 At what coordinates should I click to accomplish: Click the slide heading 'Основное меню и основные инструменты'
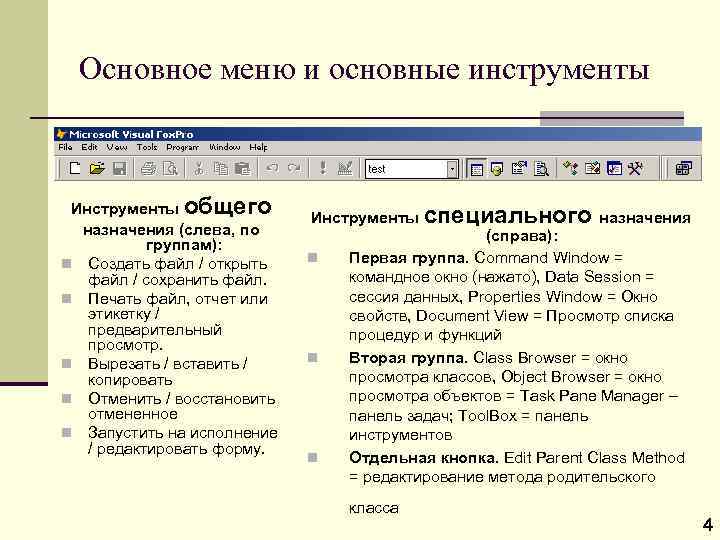point(364,70)
